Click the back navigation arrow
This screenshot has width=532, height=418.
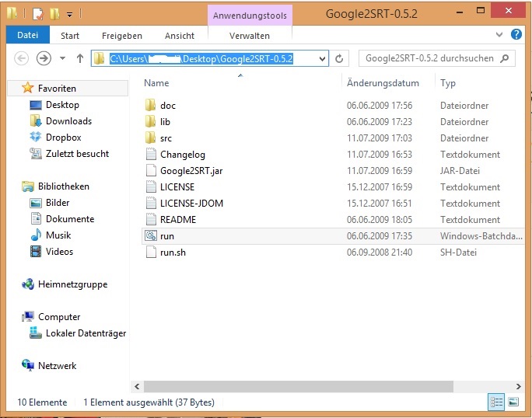(22, 58)
